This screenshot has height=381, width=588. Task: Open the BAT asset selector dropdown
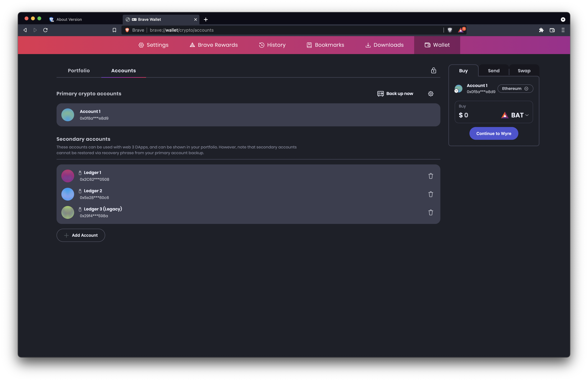tap(515, 115)
